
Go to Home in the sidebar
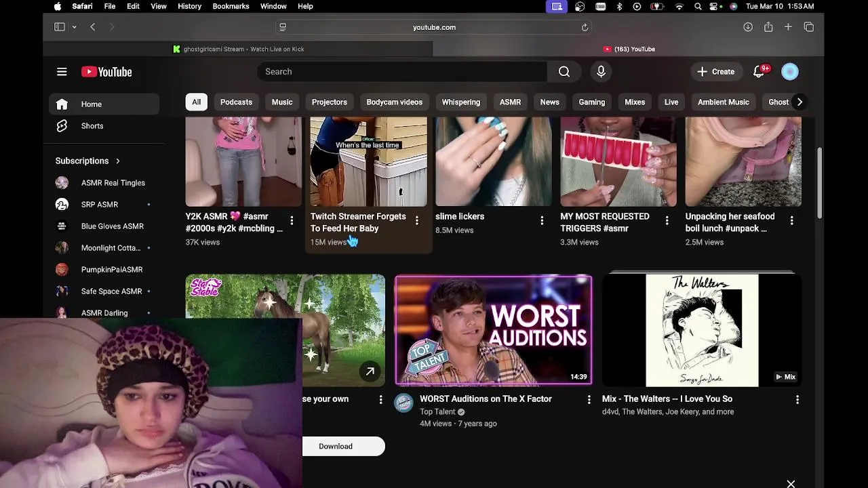pyautogui.click(x=104, y=104)
